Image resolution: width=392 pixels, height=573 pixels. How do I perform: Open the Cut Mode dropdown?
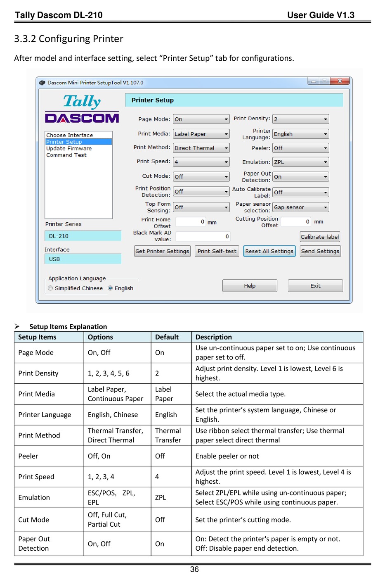pyautogui.click(x=201, y=177)
